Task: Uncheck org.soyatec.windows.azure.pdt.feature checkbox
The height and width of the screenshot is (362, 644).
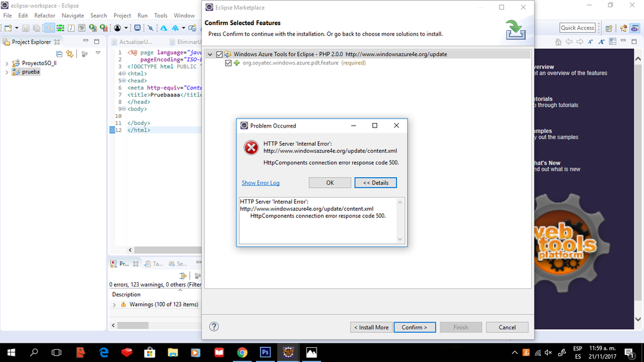Action: pyautogui.click(x=228, y=62)
